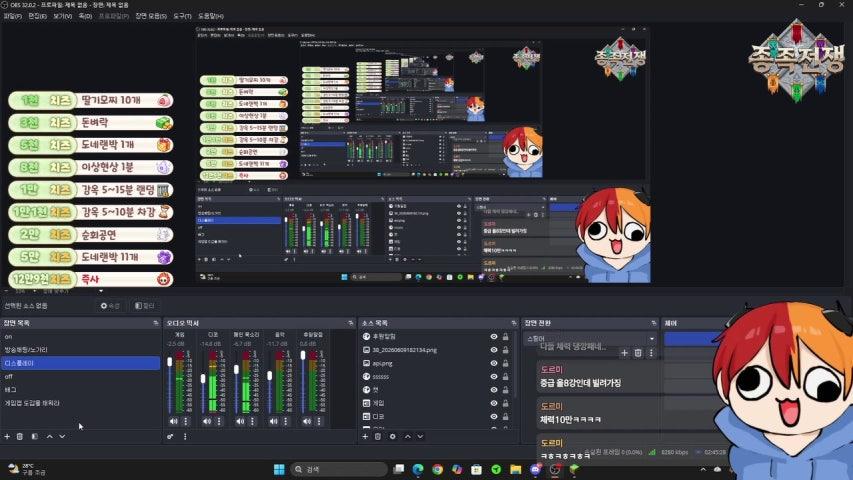This screenshot has height=480, width=853.
Task: Toggle the lock on the api.png source
Action: pos(506,364)
